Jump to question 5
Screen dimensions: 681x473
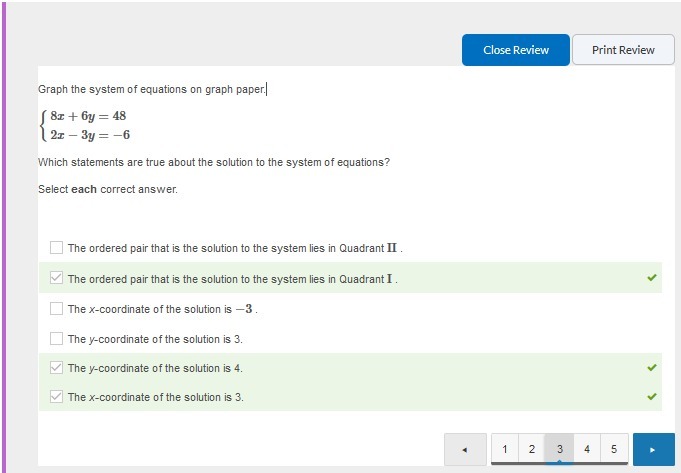point(614,449)
